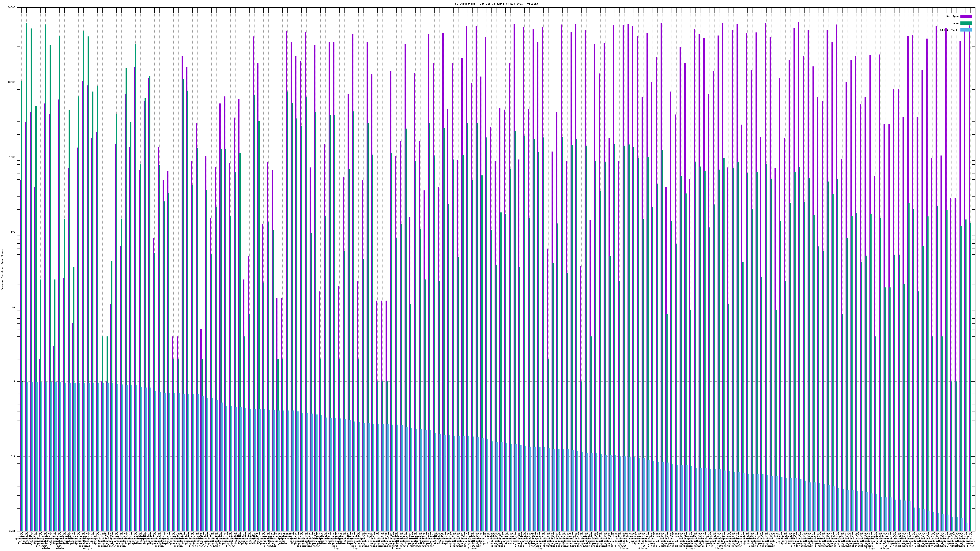Click the 100 y-axis tick label
Screen dimensions: 980x551
point(13,232)
